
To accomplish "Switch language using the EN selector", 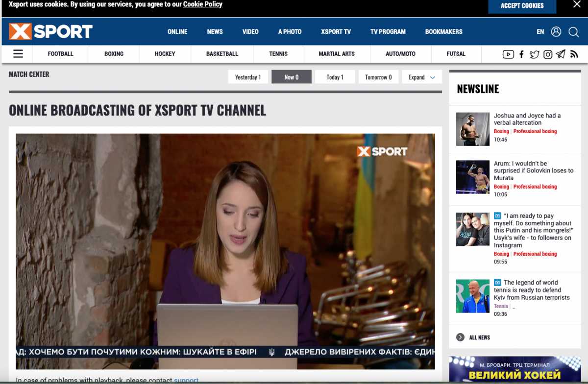I will tap(540, 31).
